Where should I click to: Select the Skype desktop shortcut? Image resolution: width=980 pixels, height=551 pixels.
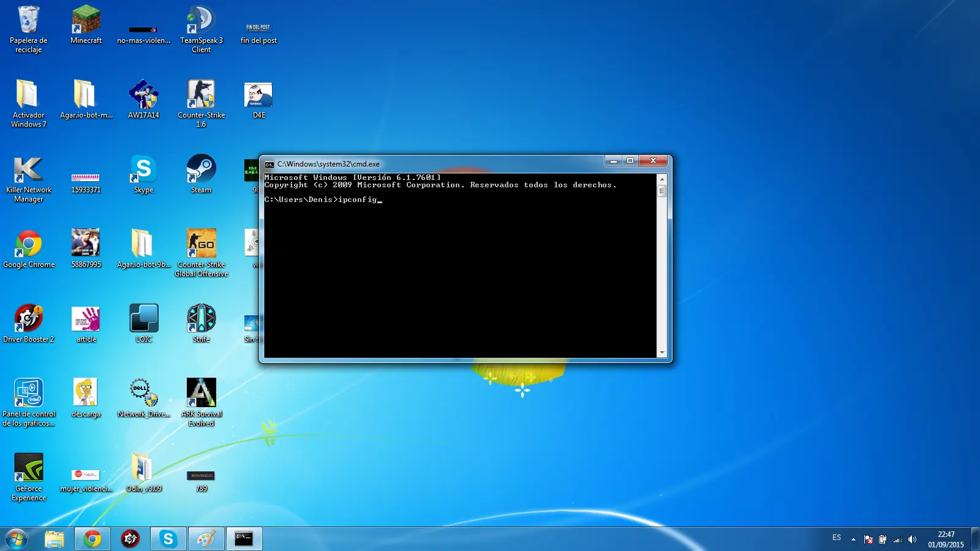point(143,174)
